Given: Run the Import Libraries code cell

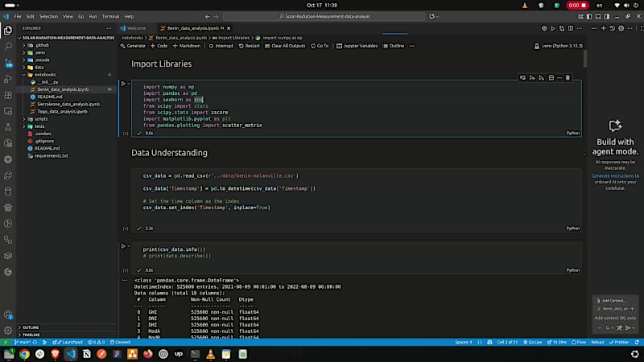Looking at the screenshot, I should [124, 83].
